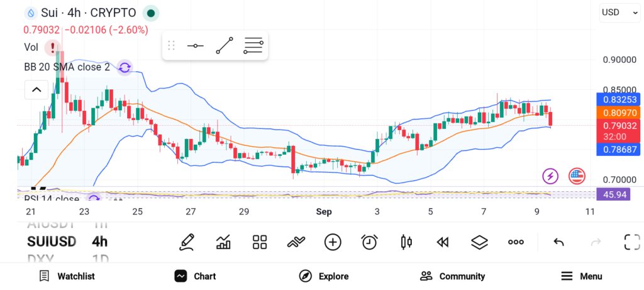Open the USD currency dropdown
The image size is (644, 290).
(x=619, y=13)
